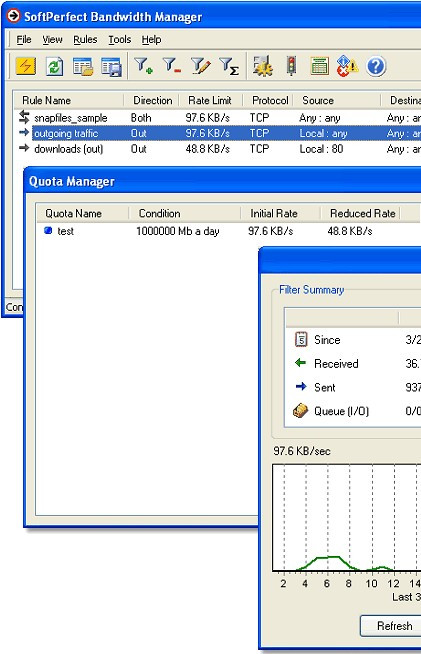421x654 pixels.
Task: Click the blue bullet icon of test quota
Action: (48, 230)
